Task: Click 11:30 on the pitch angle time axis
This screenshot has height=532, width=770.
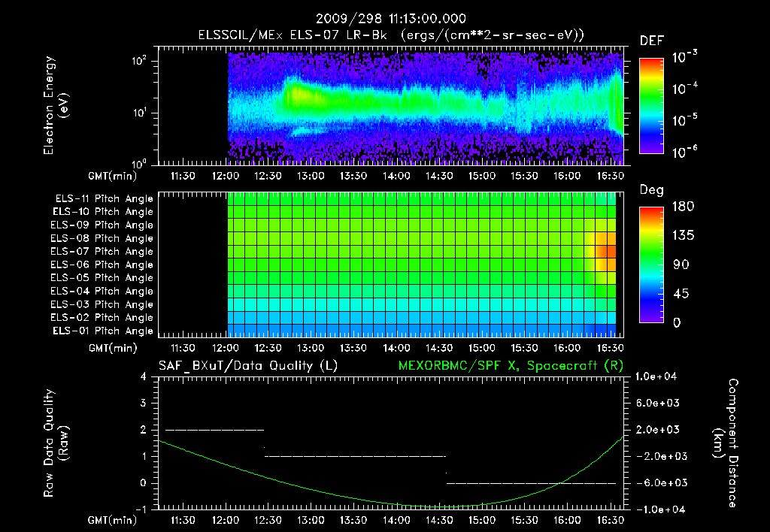Action: click(x=183, y=348)
